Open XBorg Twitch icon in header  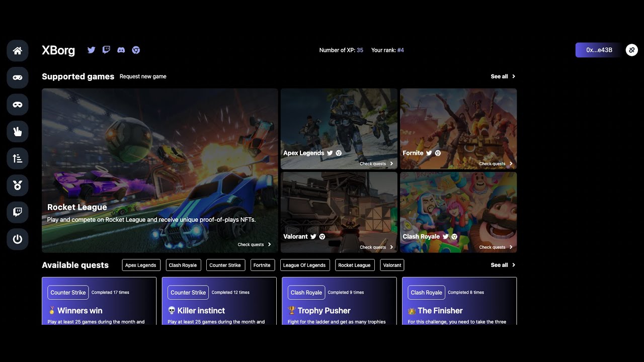[x=106, y=50]
